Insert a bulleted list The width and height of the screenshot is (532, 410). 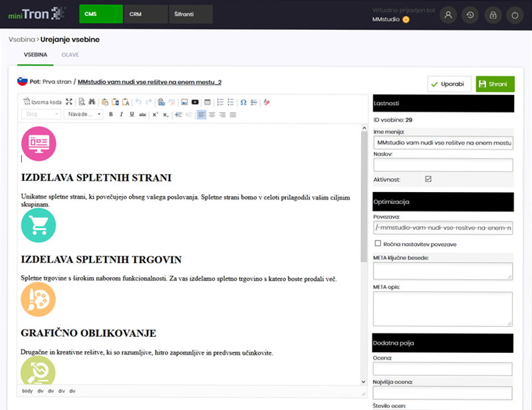point(231,102)
